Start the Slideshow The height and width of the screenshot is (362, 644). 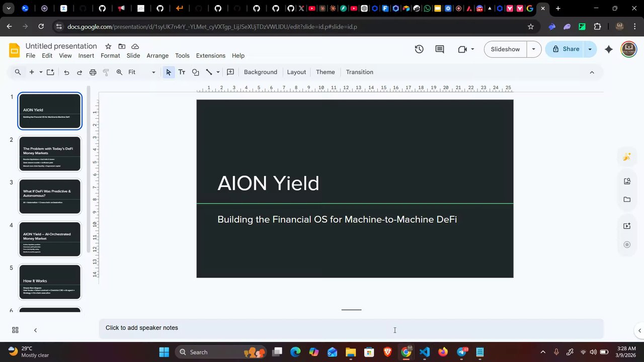(x=505, y=49)
